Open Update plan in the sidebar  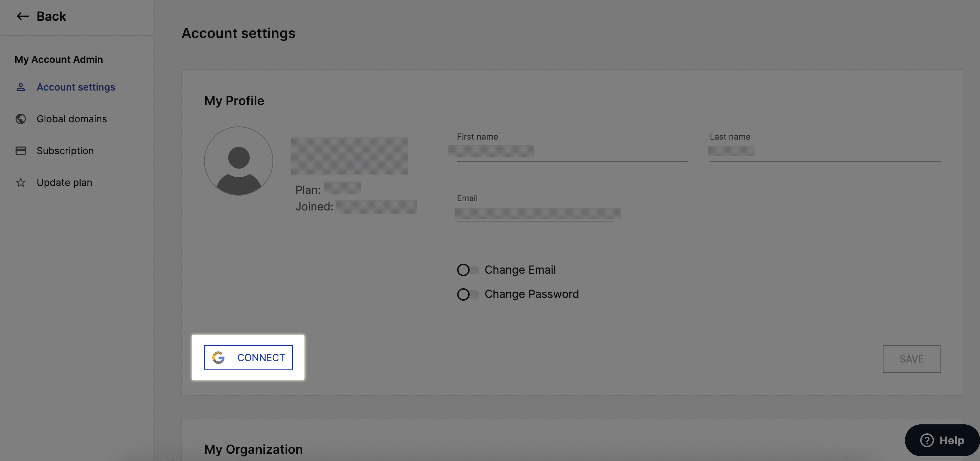tap(64, 182)
